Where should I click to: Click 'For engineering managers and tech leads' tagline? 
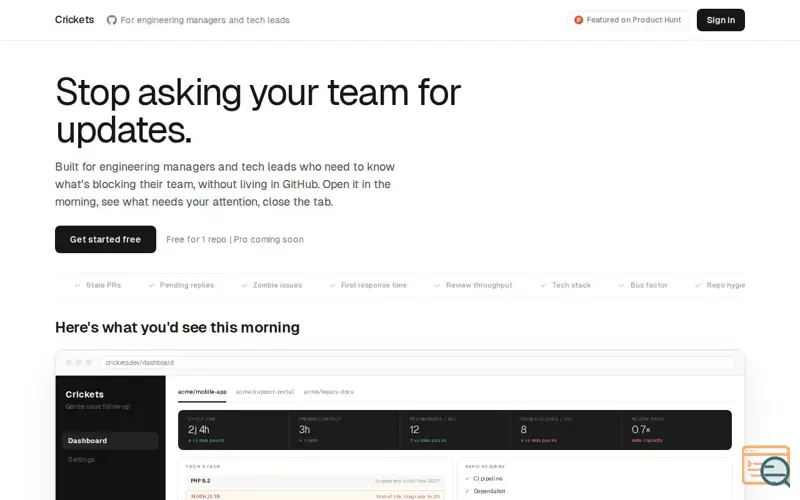(205, 20)
